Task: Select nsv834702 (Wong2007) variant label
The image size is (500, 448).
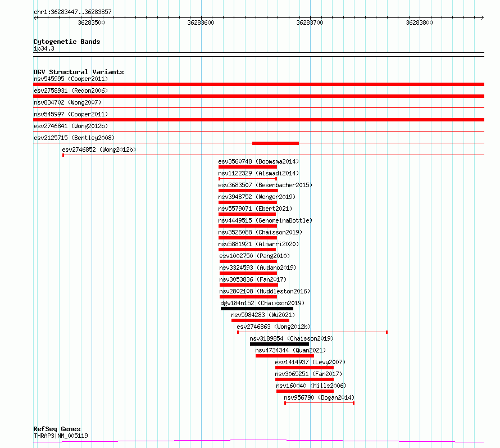Action: (x=67, y=102)
